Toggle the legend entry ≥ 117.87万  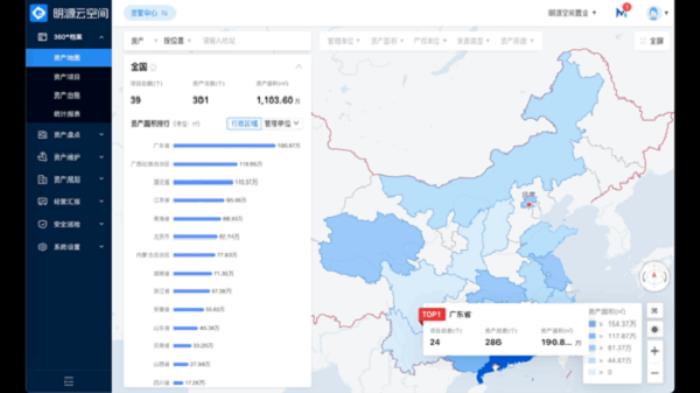[612, 336]
